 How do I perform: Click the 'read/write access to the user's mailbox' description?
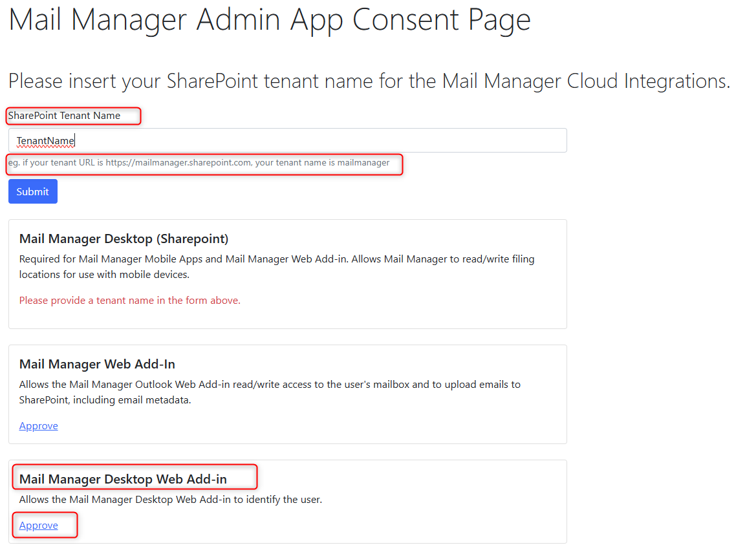coord(270,385)
